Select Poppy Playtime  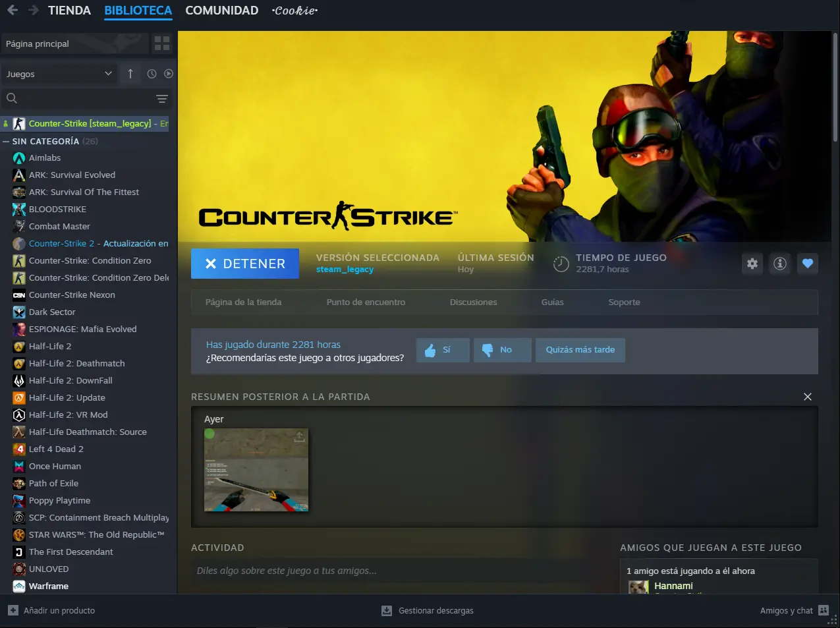pos(59,500)
